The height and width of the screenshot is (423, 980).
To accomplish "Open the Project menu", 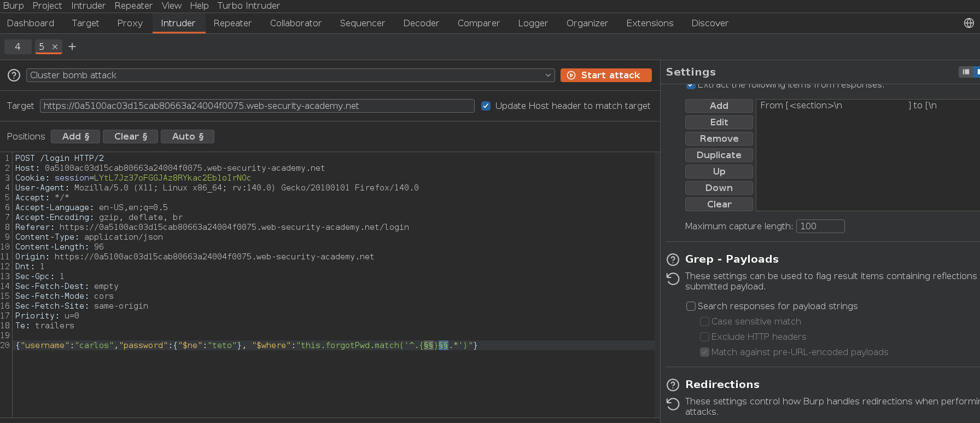I will point(47,5).
